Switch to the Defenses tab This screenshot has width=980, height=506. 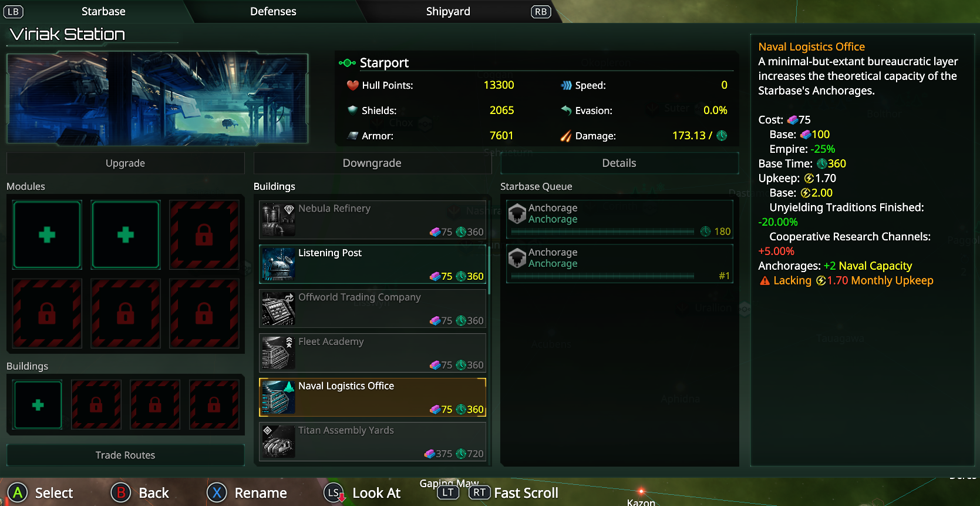273,11
